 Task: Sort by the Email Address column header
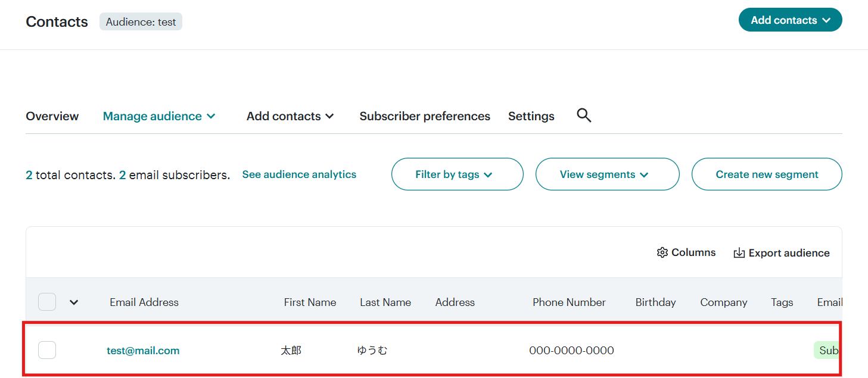(x=144, y=302)
